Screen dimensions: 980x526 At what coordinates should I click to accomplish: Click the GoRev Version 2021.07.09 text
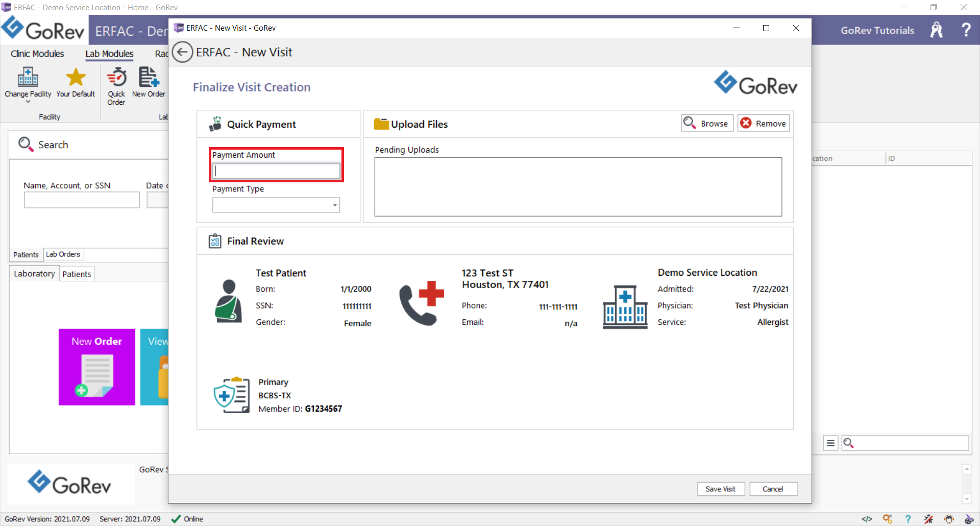pos(47,519)
